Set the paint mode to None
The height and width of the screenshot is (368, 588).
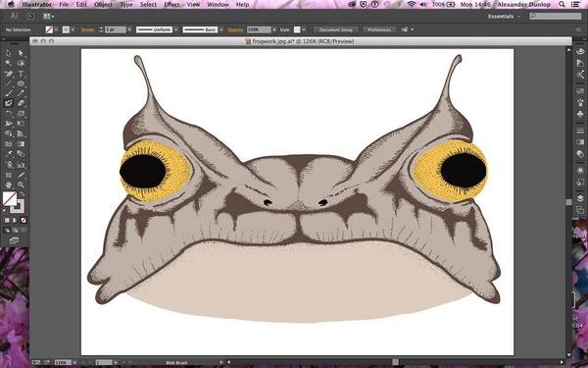pos(24,221)
